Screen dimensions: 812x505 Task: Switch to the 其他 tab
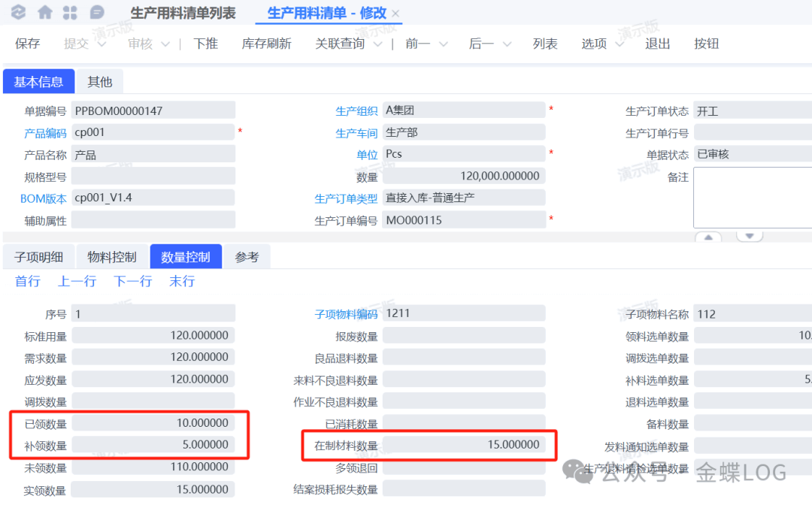point(99,82)
